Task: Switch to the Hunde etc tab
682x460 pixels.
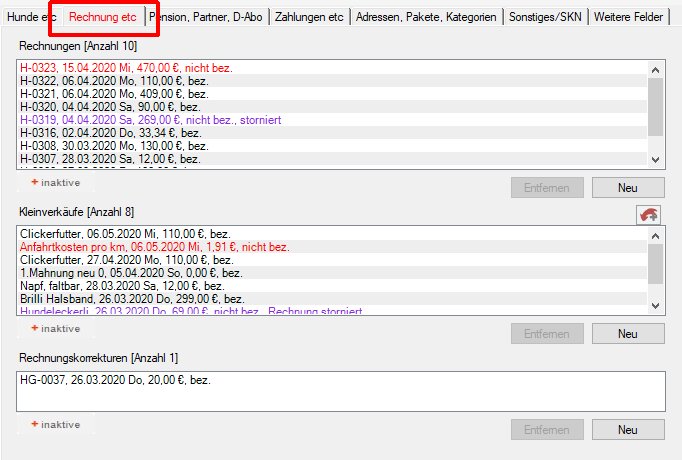Action: pos(32,17)
